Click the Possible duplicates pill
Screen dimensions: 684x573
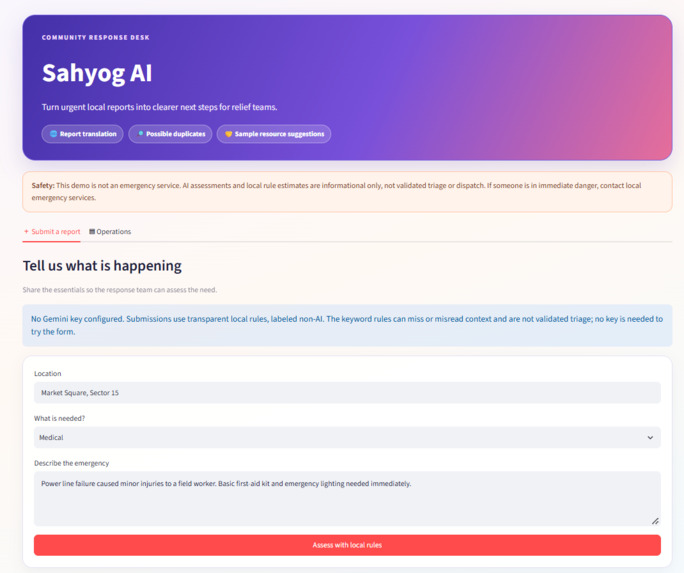pyautogui.click(x=170, y=134)
